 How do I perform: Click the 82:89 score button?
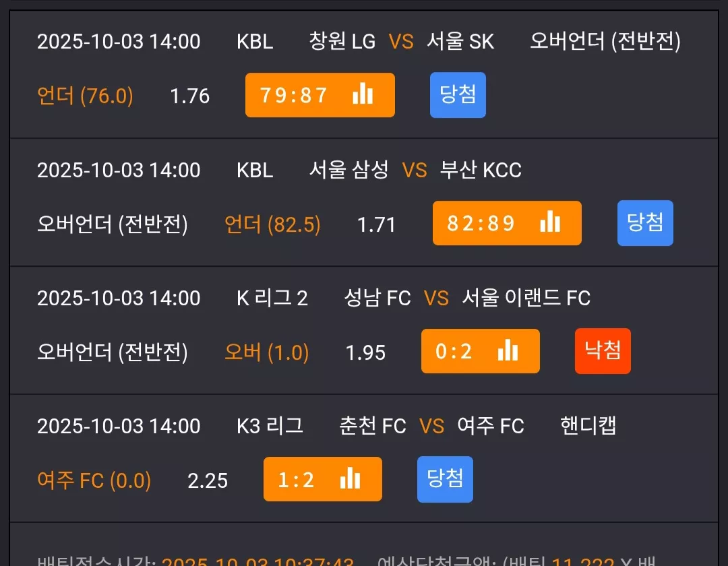pos(507,223)
